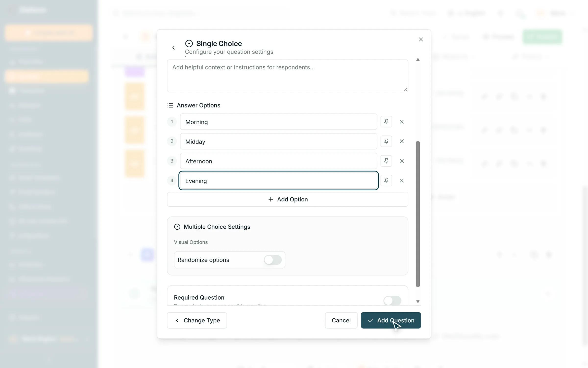Close the Single Choice dialog

coord(421,39)
